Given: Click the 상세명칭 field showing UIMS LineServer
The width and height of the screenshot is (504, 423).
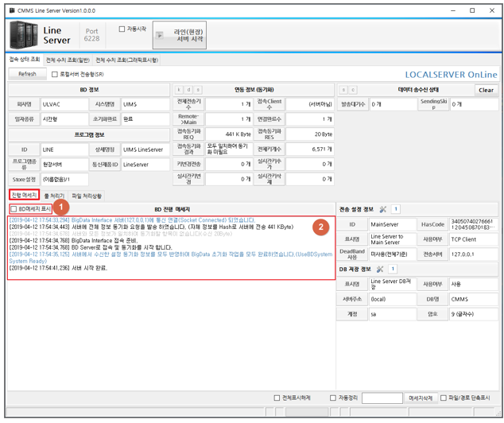Looking at the screenshot, I should (145, 149).
